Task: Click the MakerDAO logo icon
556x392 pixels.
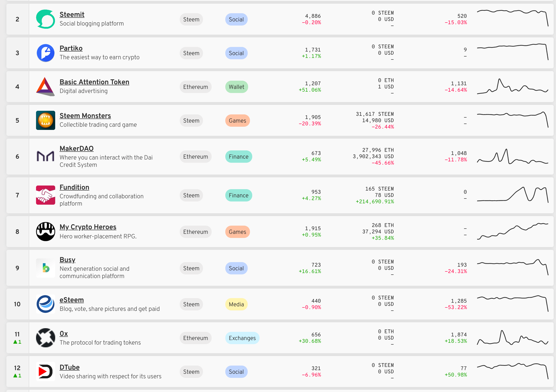Action: click(x=46, y=157)
